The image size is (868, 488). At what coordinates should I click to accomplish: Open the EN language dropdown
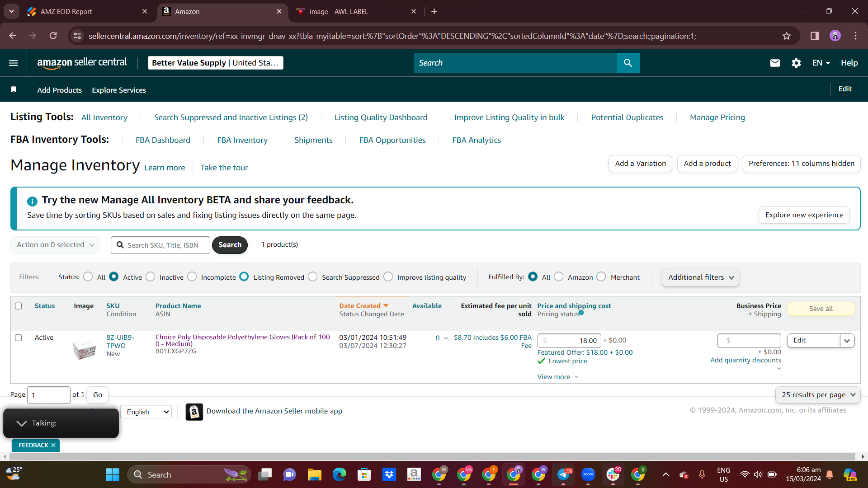tap(821, 63)
